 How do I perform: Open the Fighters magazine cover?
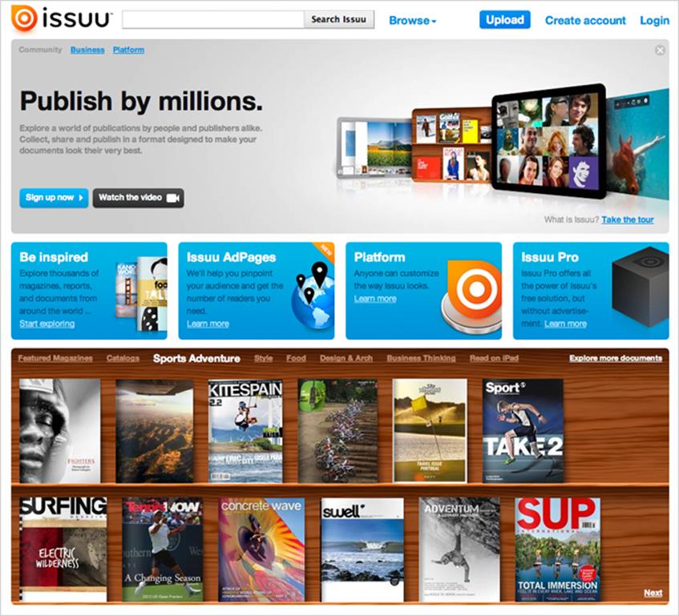[60, 431]
